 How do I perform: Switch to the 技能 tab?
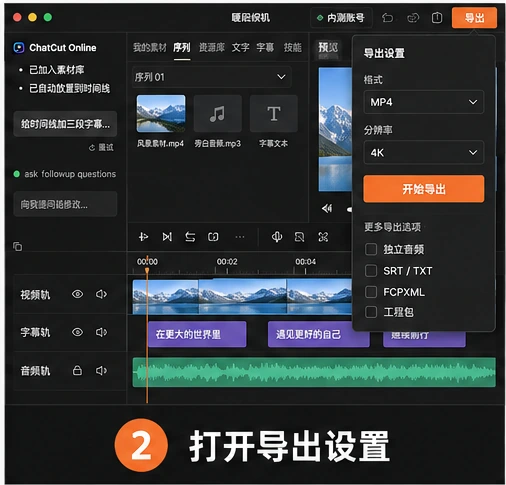293,48
